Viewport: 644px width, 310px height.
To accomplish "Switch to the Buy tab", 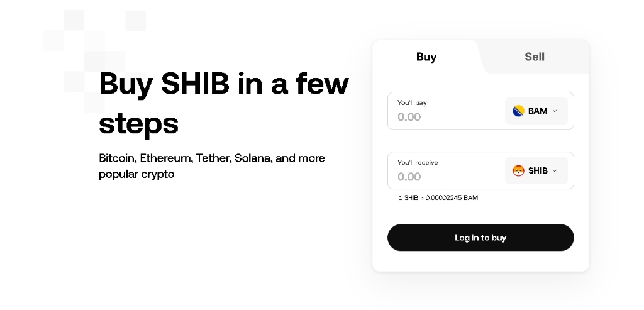I will [426, 57].
